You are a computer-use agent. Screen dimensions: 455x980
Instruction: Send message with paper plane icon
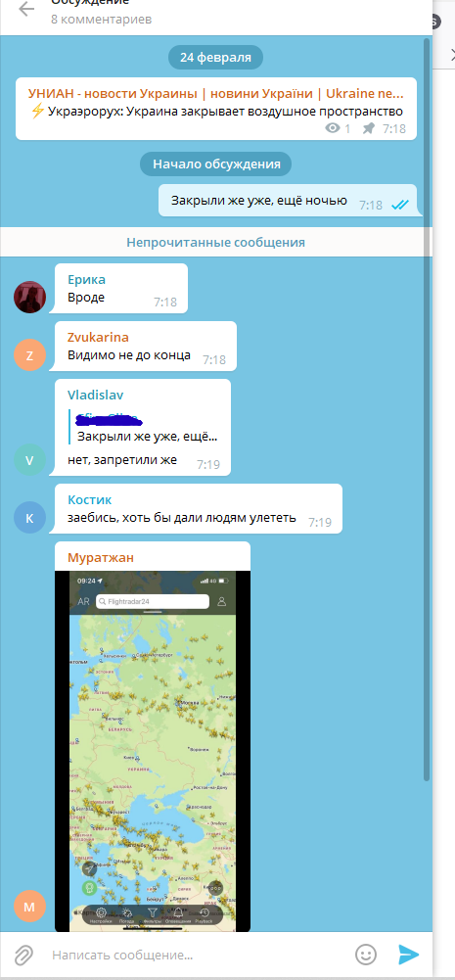click(409, 955)
